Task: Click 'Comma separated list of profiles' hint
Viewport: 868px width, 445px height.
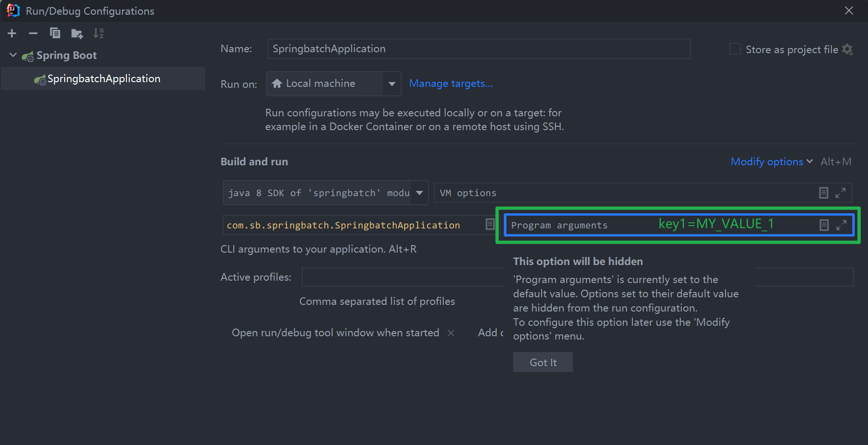Action: [377, 302]
